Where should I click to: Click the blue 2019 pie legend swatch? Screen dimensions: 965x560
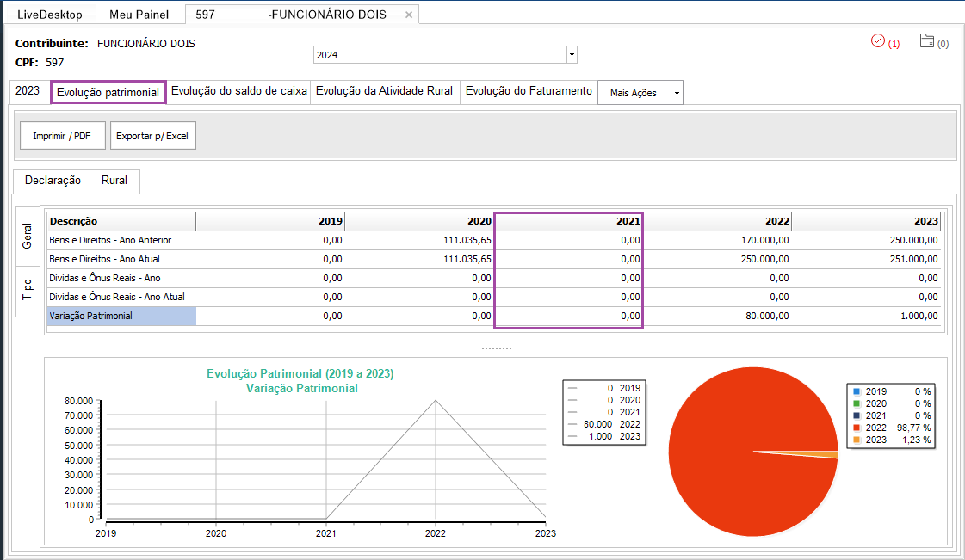[x=857, y=391]
